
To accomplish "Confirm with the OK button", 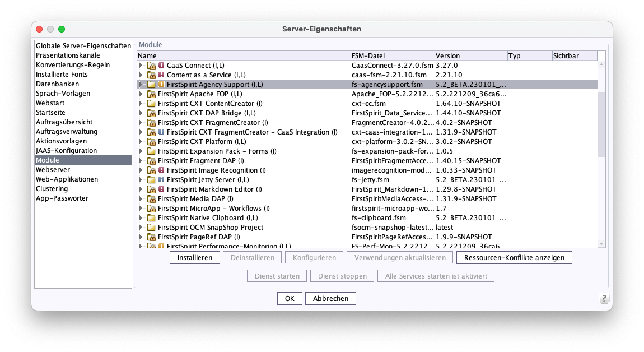I will pos(290,299).
